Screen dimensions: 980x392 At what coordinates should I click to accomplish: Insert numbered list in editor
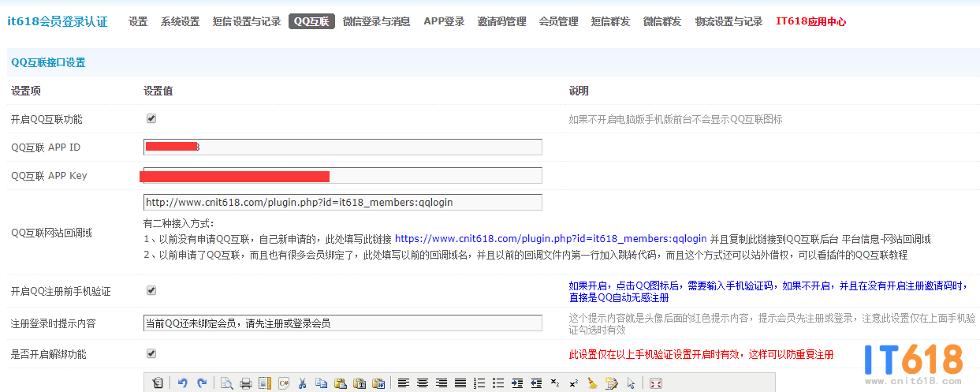[x=479, y=383]
